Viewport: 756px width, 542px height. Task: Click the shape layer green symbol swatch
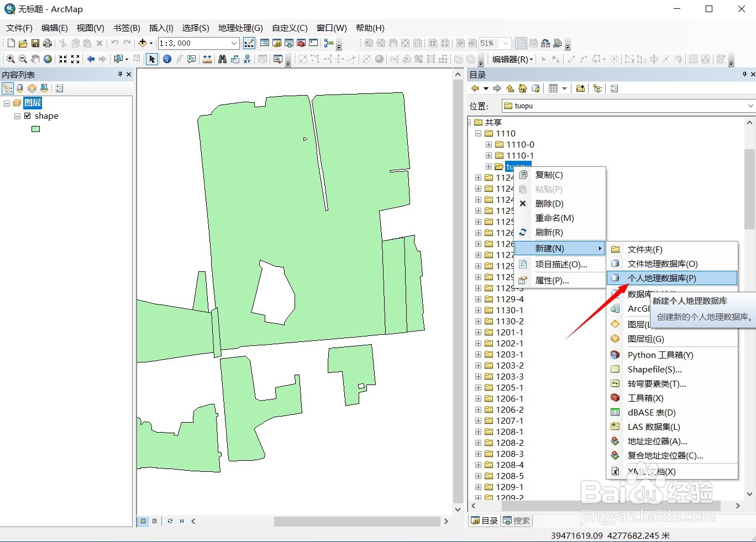36,129
